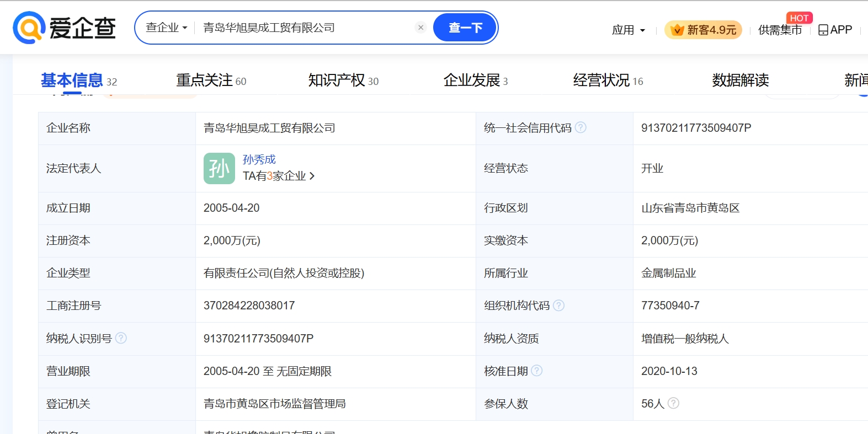The height and width of the screenshot is (434, 868).
Task: Click the HOT badge above 供需集市
Action: (799, 18)
